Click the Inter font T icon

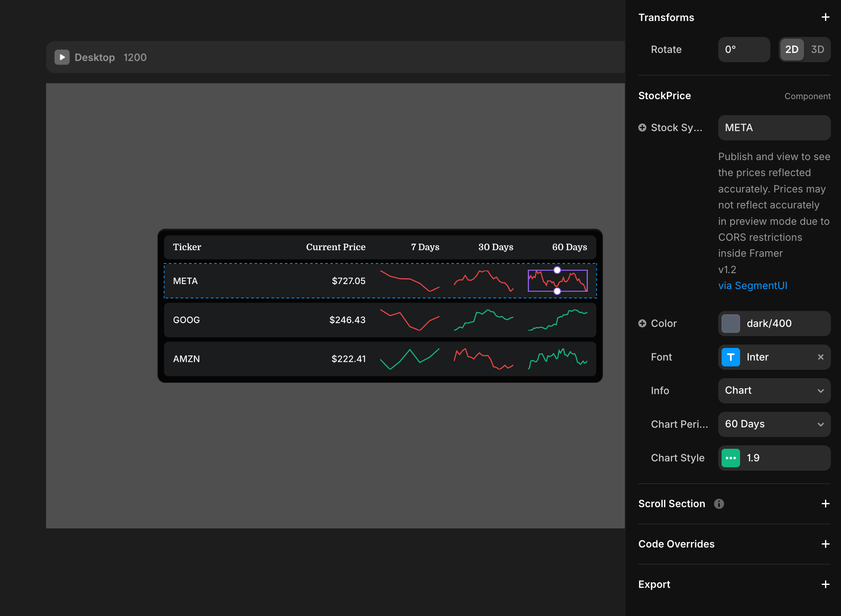pos(730,357)
